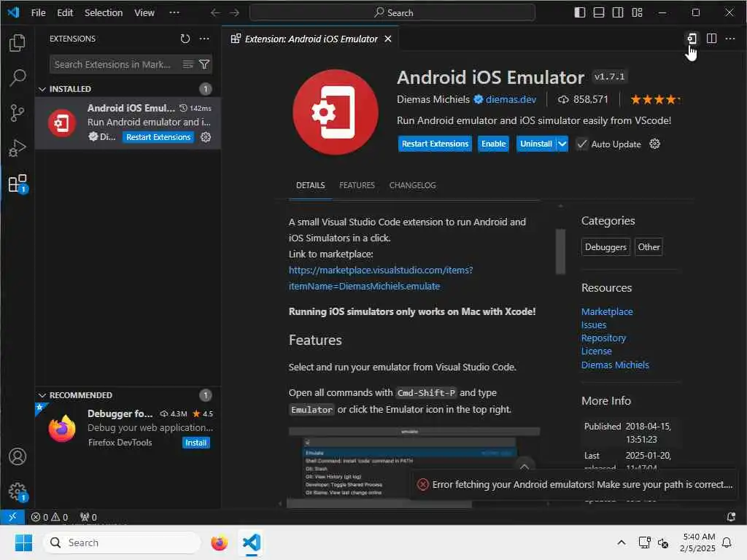Refresh the extensions list
This screenshot has width=747, height=560.
pyautogui.click(x=185, y=39)
